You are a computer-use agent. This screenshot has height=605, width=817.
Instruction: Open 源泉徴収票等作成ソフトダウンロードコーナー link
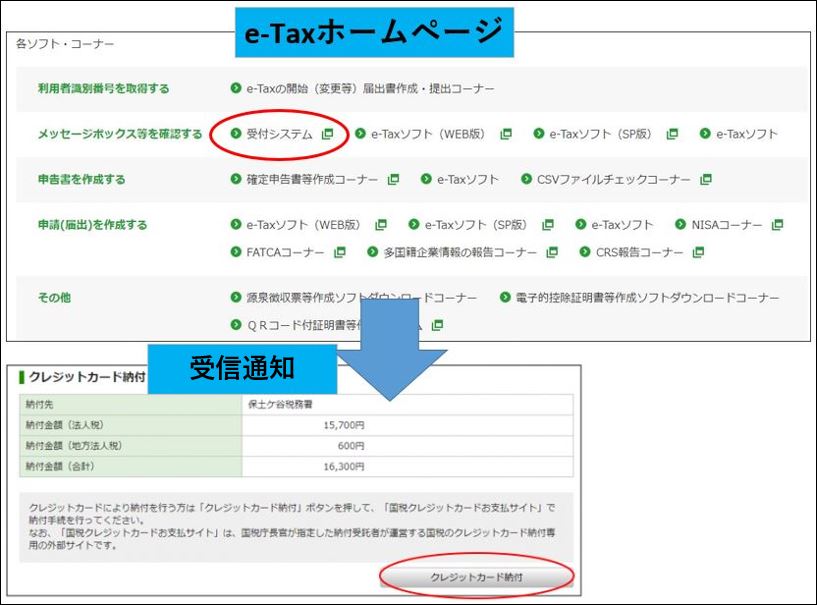[362, 298]
